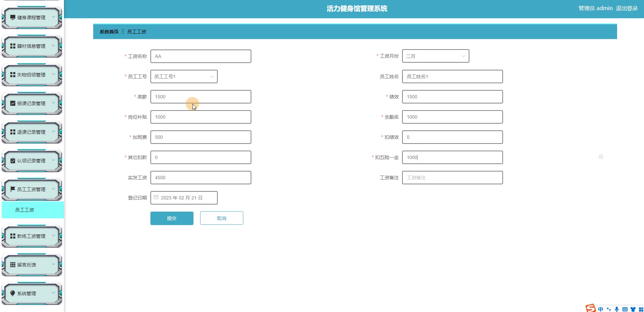Click the bulb icon beside 系统管理
This screenshot has height=312, width=644.
13,293
